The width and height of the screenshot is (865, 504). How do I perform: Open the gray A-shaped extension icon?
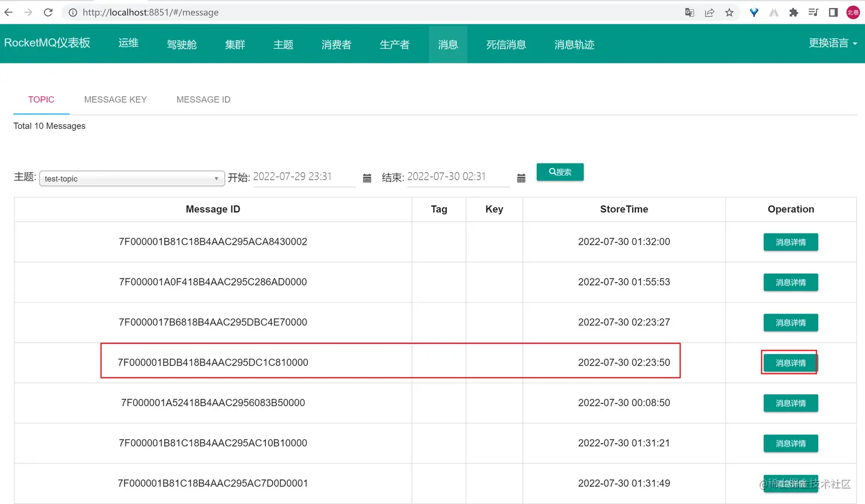point(774,12)
